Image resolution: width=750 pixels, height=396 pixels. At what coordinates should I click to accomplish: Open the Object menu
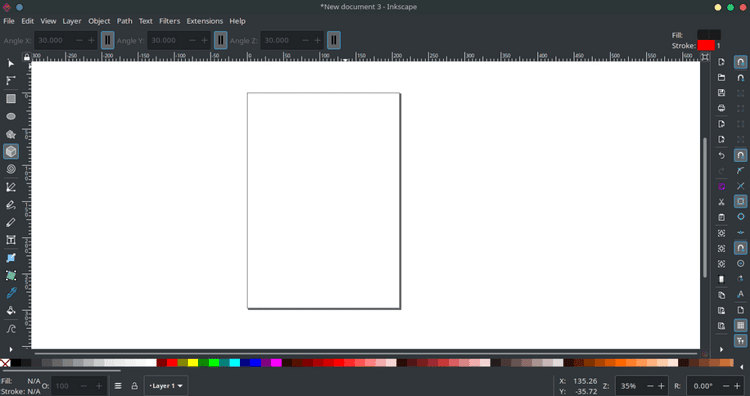[x=99, y=21]
